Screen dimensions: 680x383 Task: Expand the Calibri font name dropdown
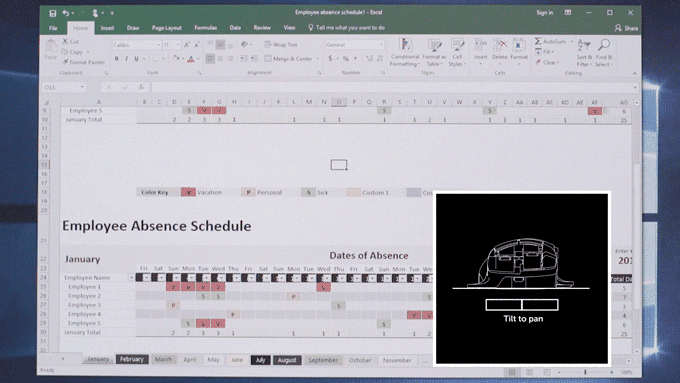coord(158,45)
